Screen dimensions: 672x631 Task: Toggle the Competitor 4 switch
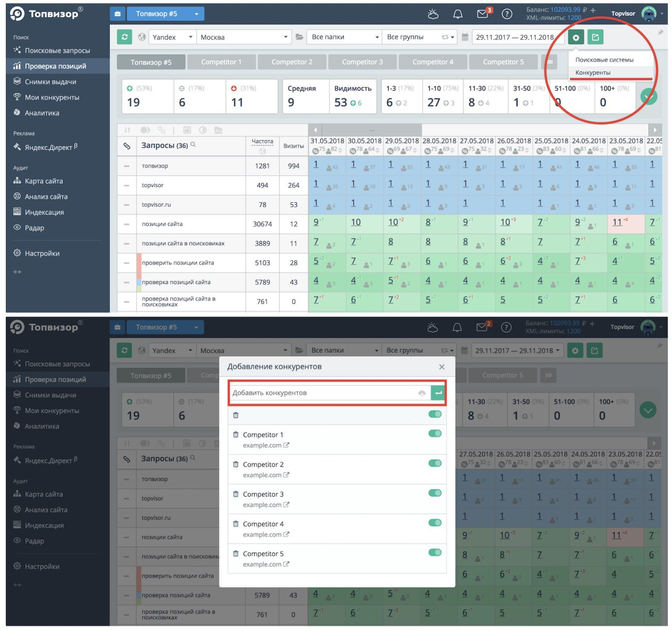point(435,523)
